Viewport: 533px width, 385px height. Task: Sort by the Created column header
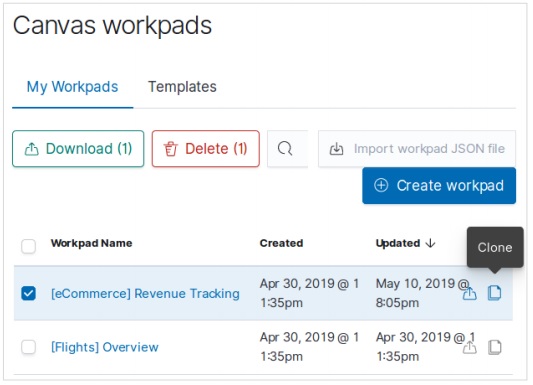point(281,243)
